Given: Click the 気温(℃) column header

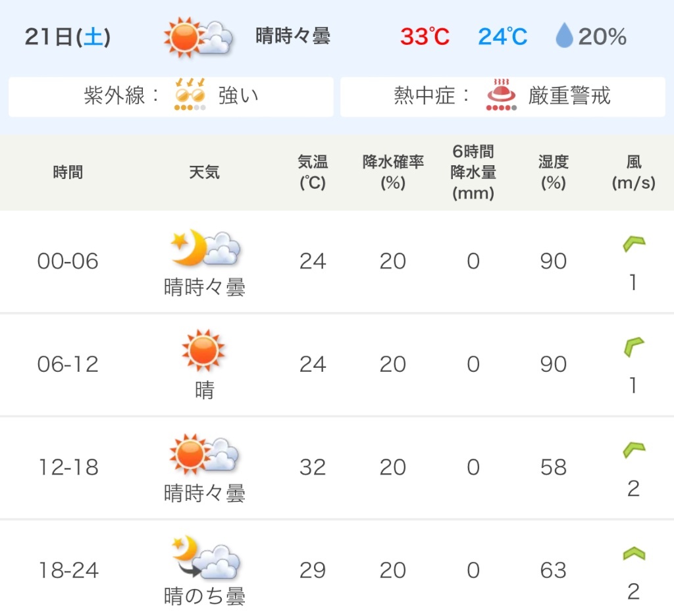Looking at the screenshot, I should coord(313,172).
